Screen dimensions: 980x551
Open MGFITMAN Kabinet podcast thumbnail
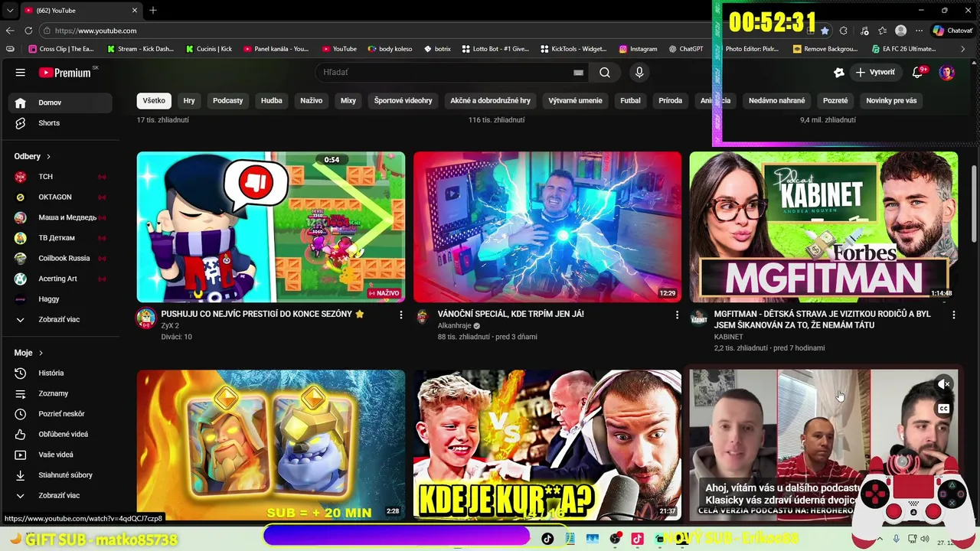pyautogui.click(x=823, y=227)
